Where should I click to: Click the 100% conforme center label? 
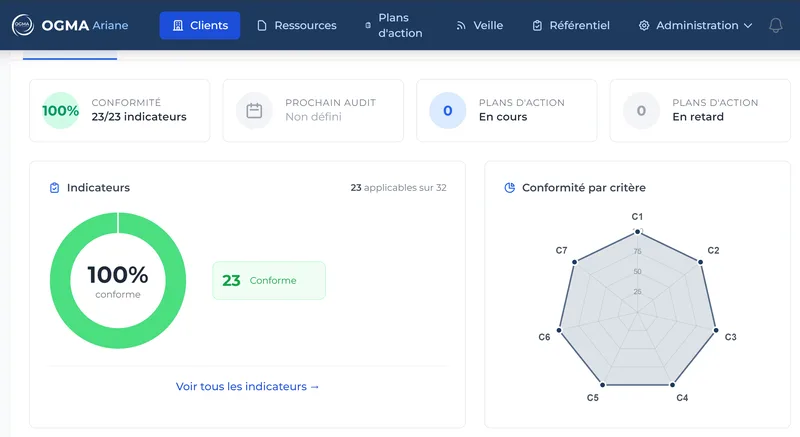118,281
